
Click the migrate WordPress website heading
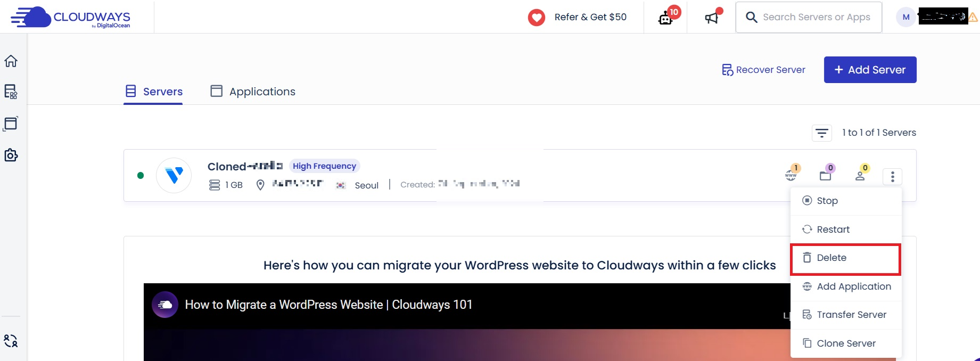pyautogui.click(x=520, y=266)
